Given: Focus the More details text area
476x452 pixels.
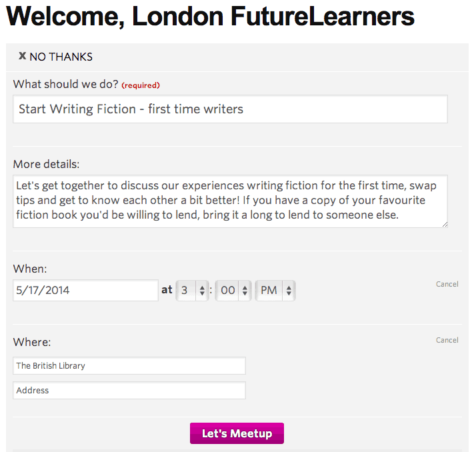Looking at the screenshot, I should (230, 201).
